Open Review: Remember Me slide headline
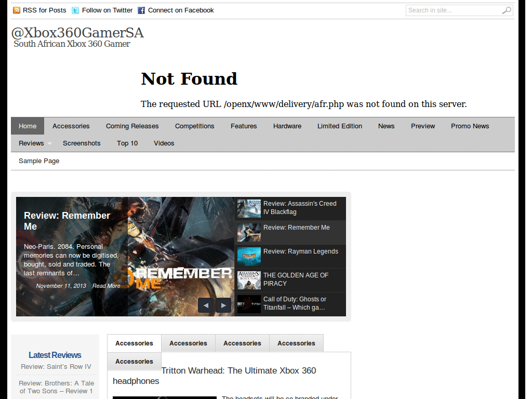 click(67, 221)
